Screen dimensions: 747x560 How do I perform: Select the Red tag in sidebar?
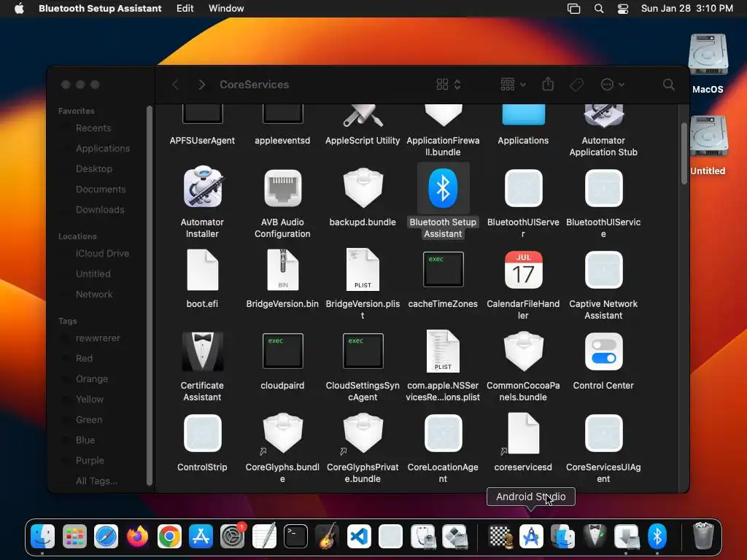point(84,358)
